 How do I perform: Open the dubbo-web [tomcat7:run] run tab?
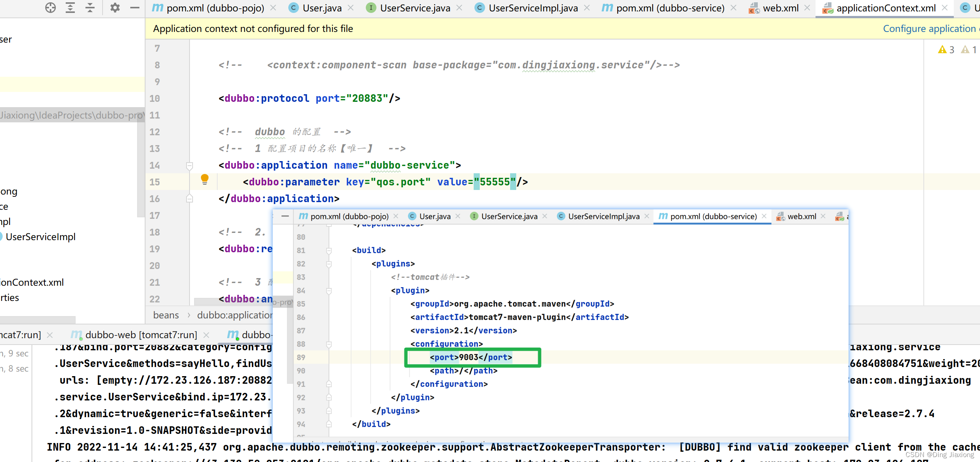135,335
